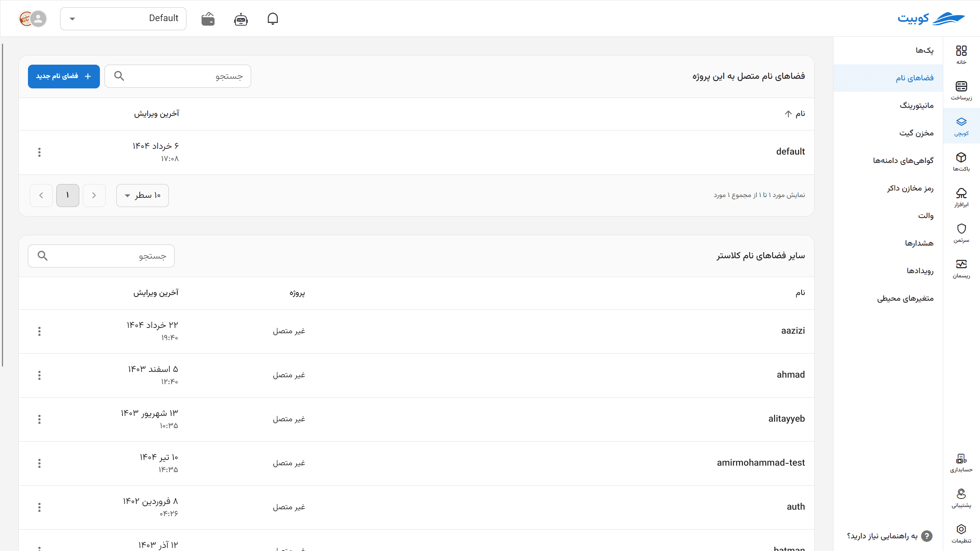
Task: Open the ۱۰ سطر rows-per-page dropdown
Action: click(x=142, y=196)
